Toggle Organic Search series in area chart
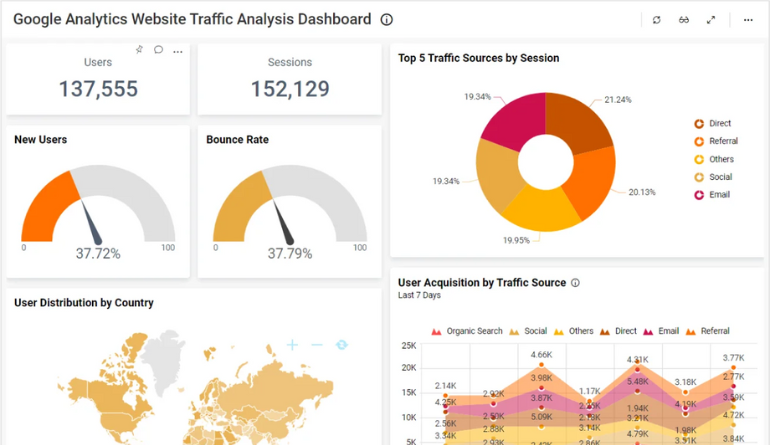 (x=467, y=331)
